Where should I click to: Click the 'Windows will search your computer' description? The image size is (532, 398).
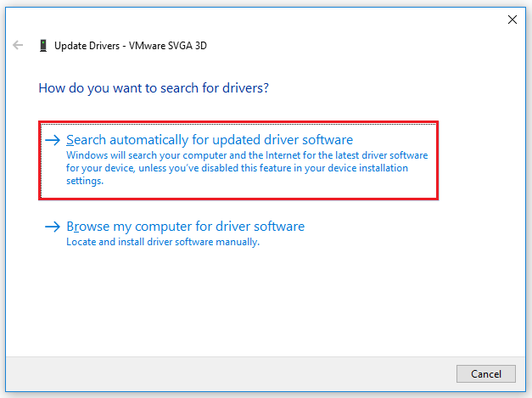[247, 168]
